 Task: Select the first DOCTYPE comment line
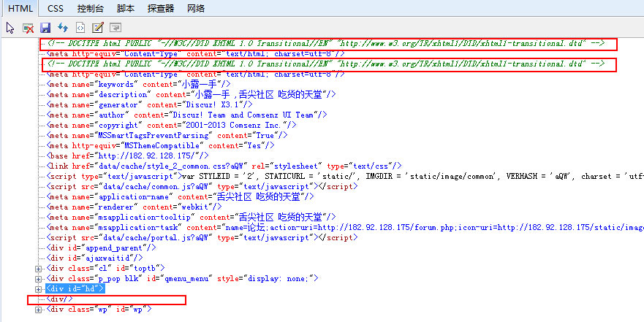click(x=326, y=43)
